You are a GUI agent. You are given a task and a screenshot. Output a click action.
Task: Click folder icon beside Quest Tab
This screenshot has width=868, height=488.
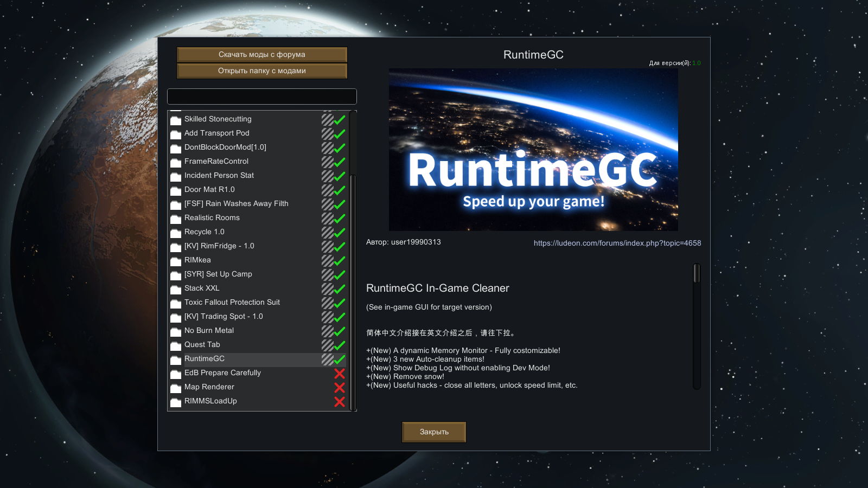(176, 345)
